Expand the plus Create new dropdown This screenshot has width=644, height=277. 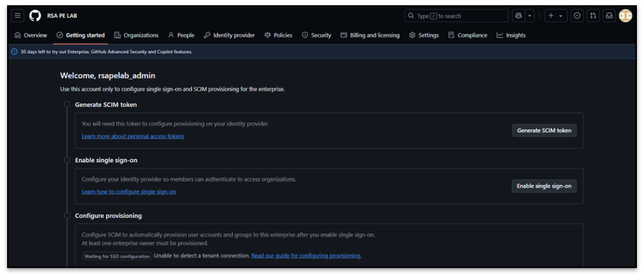pyautogui.click(x=555, y=15)
